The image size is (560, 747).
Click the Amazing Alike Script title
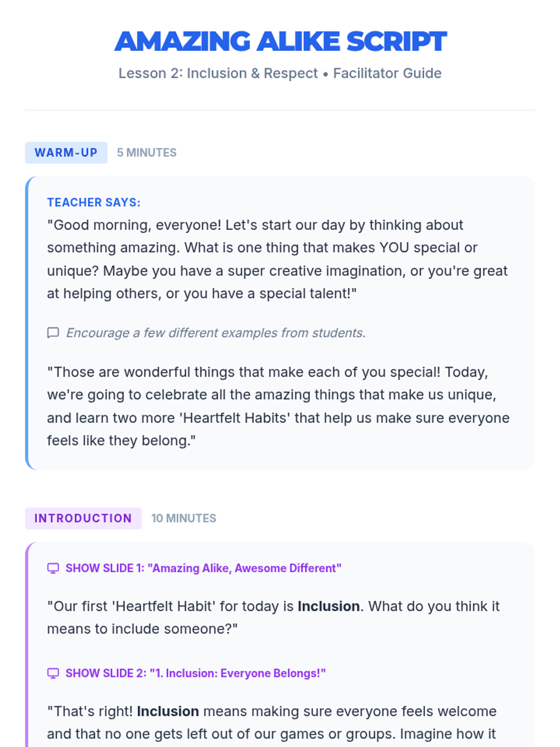[280, 41]
